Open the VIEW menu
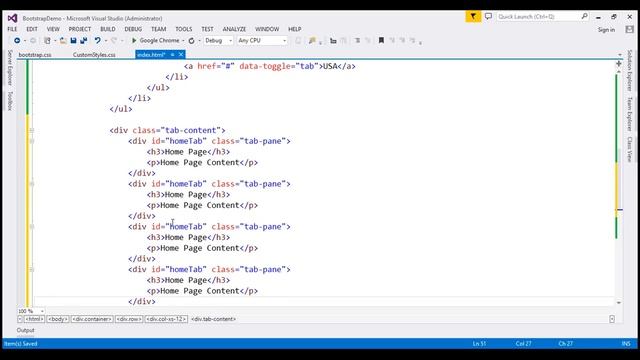The image size is (640, 360). [53, 29]
